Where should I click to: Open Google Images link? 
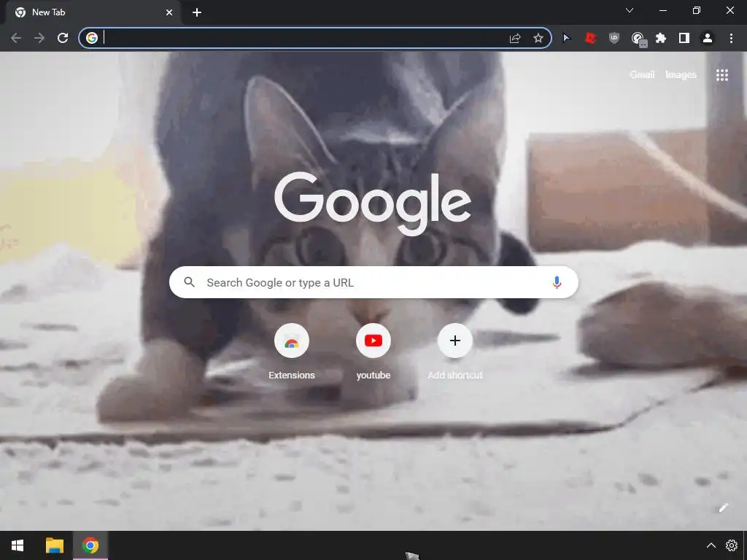[681, 75]
